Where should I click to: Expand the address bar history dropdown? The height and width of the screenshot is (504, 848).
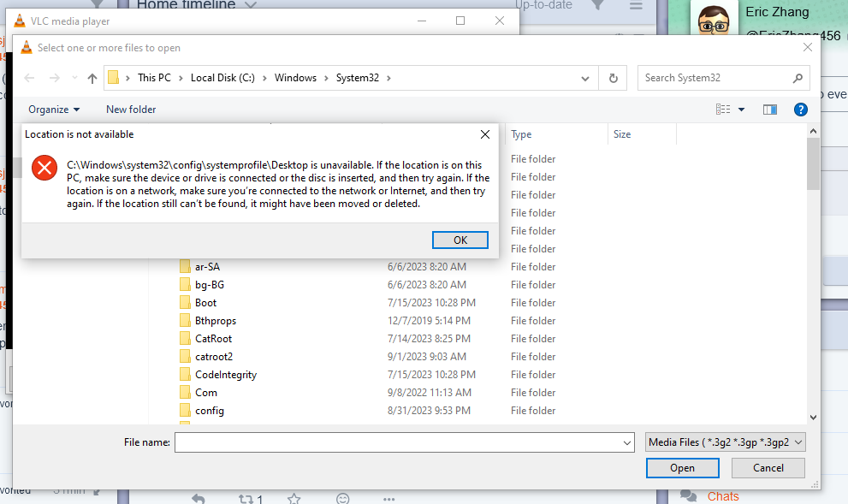pos(585,78)
